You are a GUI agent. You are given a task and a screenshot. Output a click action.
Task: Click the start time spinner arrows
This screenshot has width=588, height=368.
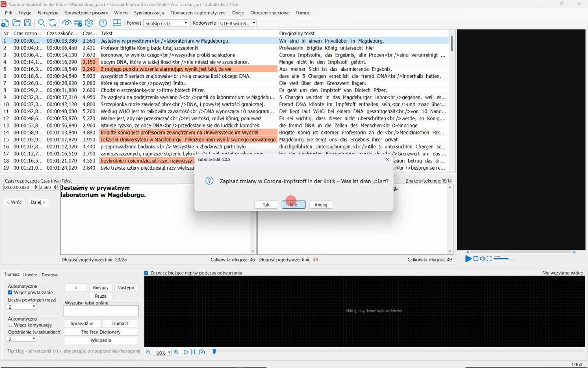(36, 187)
